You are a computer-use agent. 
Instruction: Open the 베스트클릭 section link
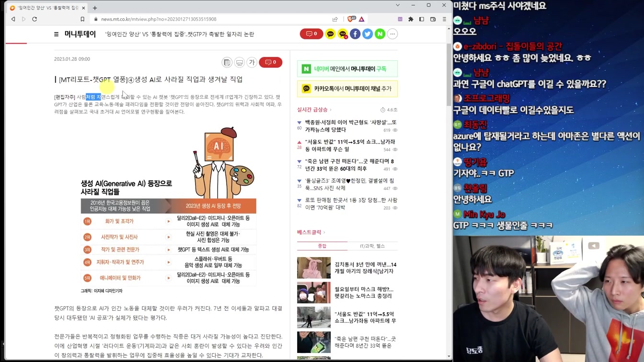click(311, 232)
